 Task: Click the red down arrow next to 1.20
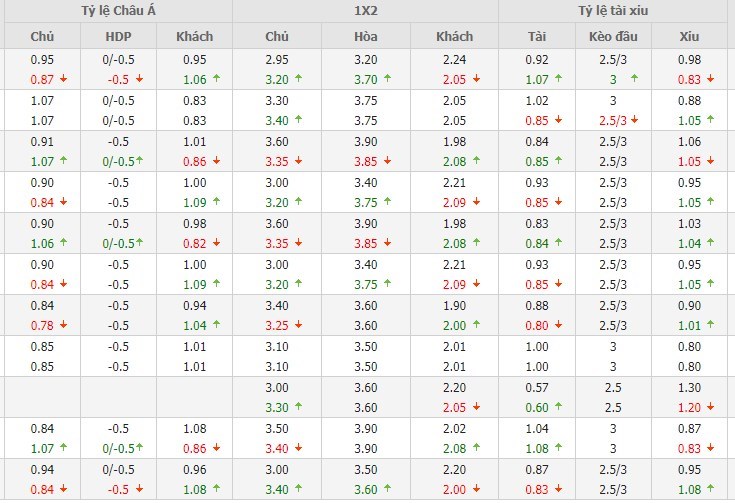pyautogui.click(x=710, y=407)
